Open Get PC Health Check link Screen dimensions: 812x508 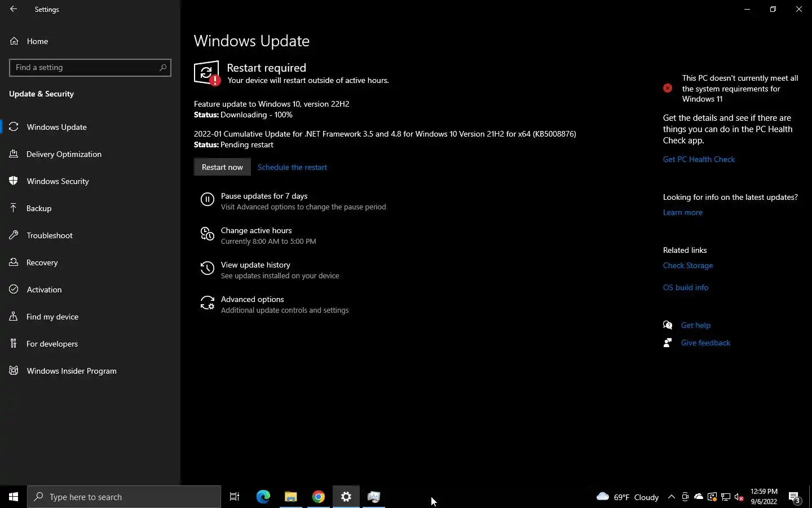(699, 159)
